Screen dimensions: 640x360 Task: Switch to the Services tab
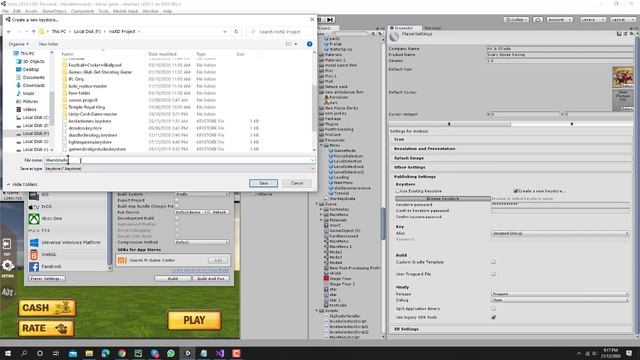click(433, 28)
